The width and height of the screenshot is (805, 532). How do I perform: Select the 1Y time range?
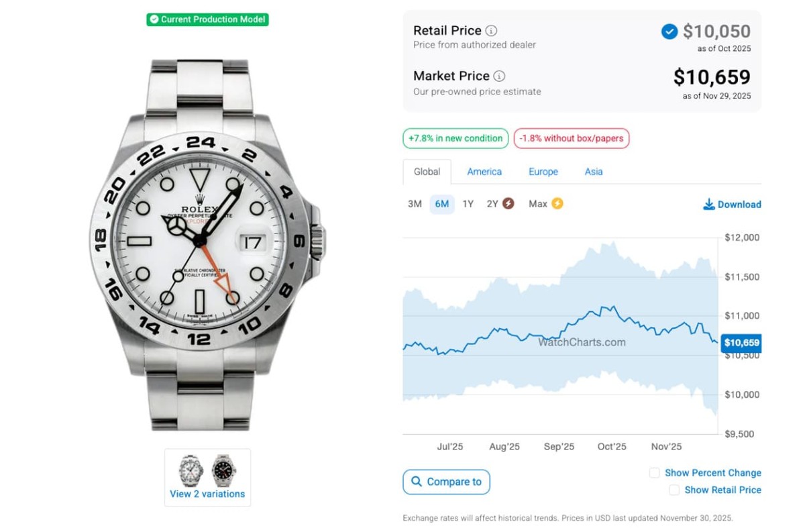click(468, 204)
